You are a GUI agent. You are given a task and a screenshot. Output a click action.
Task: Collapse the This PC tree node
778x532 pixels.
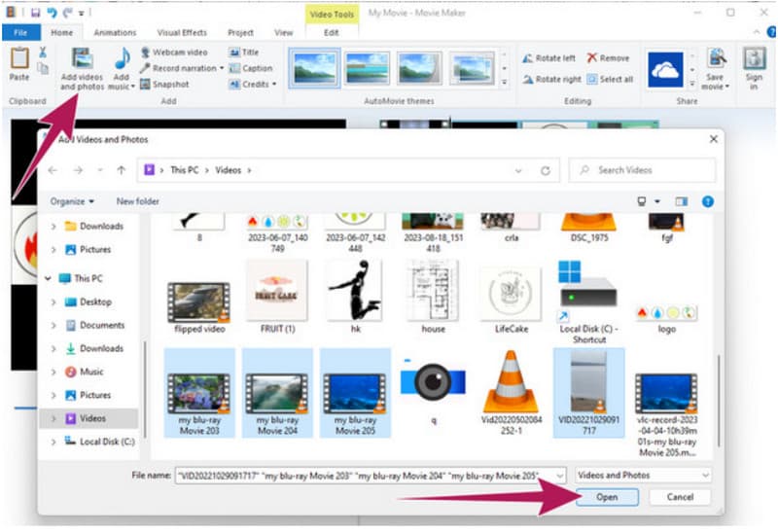tap(49, 278)
